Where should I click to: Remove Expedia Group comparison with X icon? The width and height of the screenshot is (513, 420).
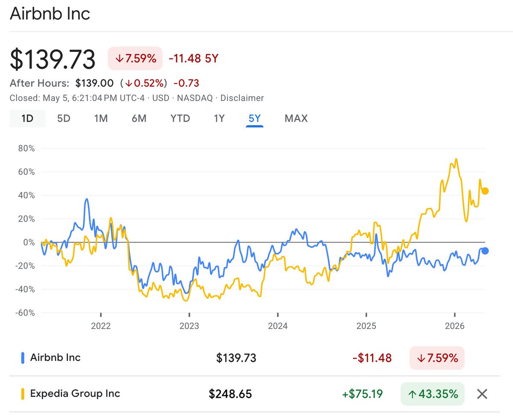pos(482,394)
